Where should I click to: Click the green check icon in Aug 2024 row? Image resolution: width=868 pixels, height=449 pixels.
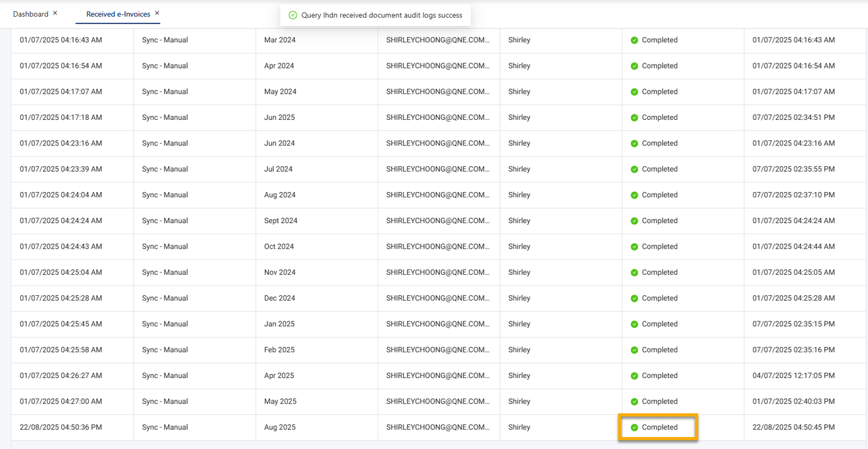634,195
